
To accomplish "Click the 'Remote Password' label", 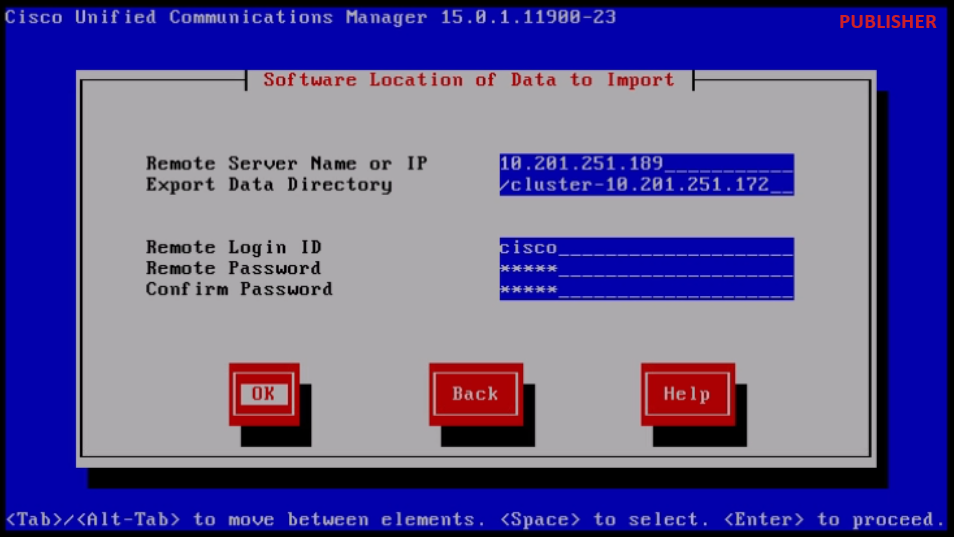I will (234, 268).
